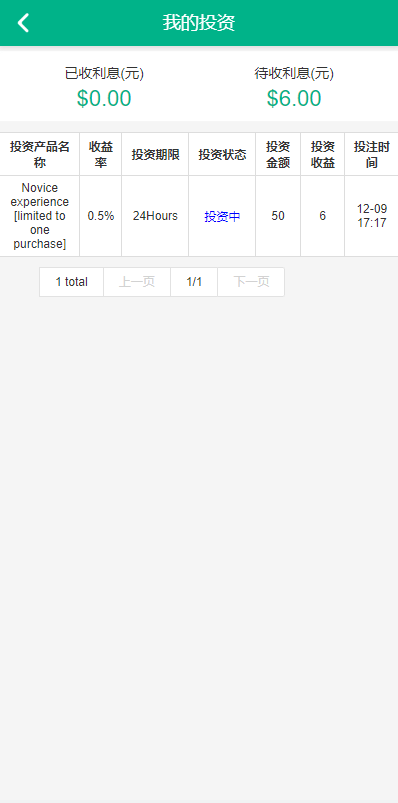Image resolution: width=398 pixels, height=803 pixels.
Task: Click the 1/1 page indicator
Action: coord(194,282)
